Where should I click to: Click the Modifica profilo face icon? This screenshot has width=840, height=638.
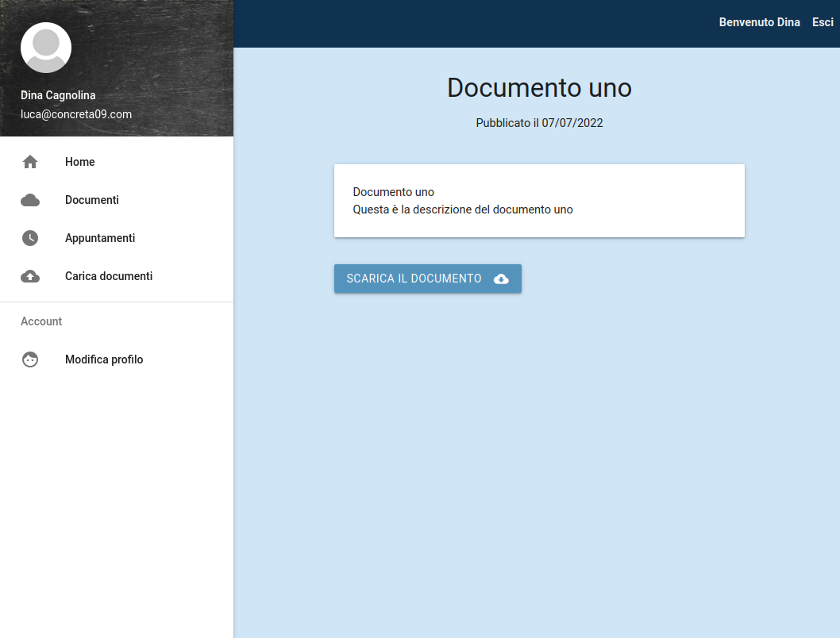(x=30, y=359)
